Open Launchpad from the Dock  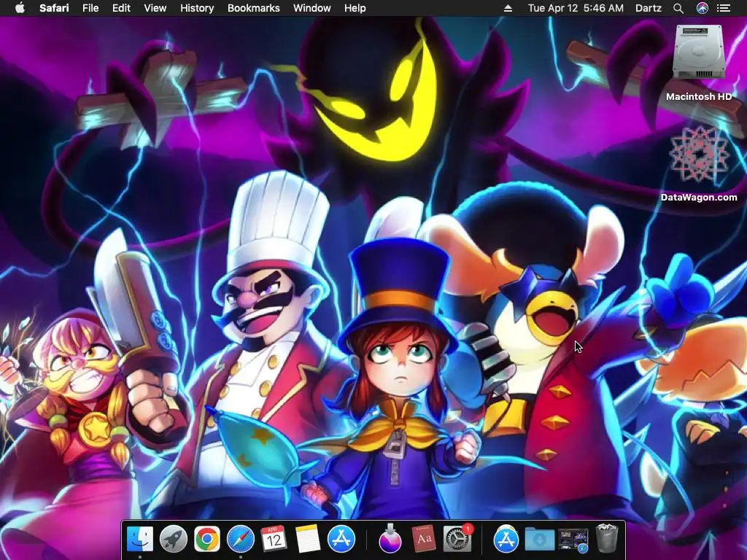click(174, 539)
